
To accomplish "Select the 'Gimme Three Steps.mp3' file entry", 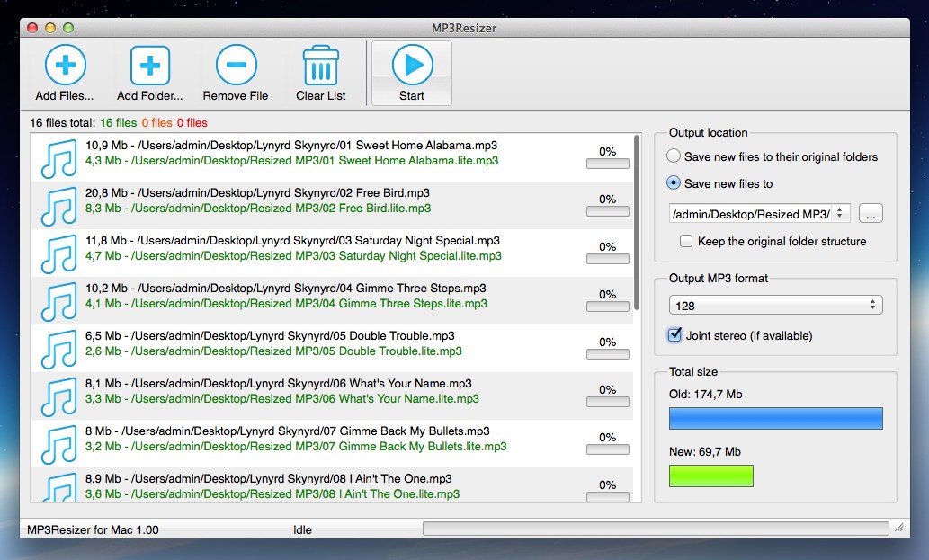I will [x=285, y=296].
